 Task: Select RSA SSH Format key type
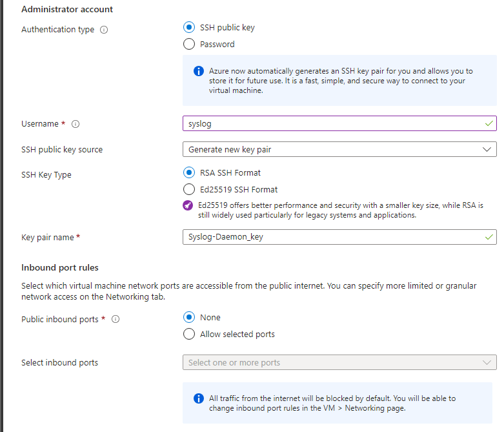[x=189, y=172]
